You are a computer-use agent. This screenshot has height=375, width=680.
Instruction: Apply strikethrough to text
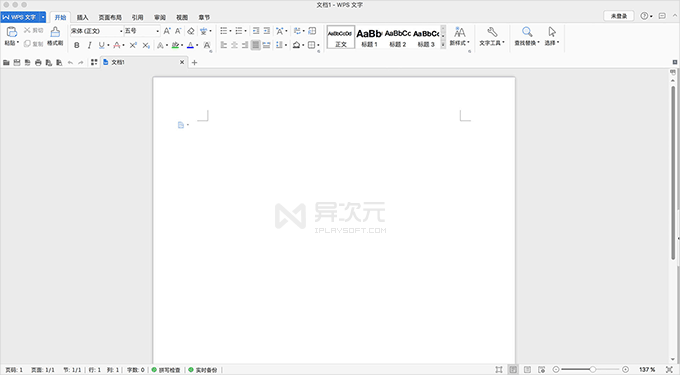tap(116, 45)
